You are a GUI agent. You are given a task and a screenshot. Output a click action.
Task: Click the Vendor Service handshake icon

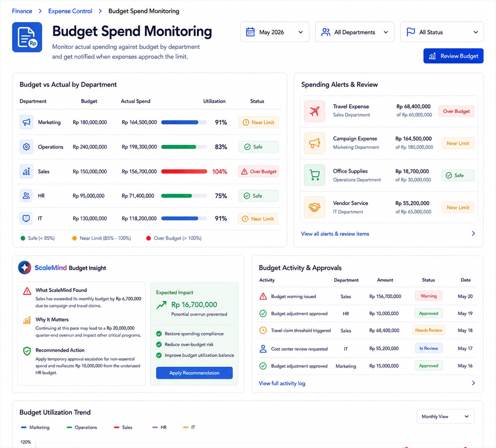(x=314, y=207)
